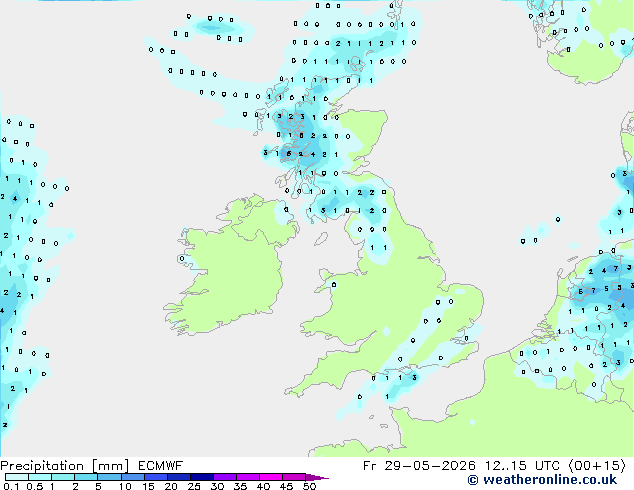Click the '45' legend scale label
Viewport: 634px width, 490px height.
(286, 486)
